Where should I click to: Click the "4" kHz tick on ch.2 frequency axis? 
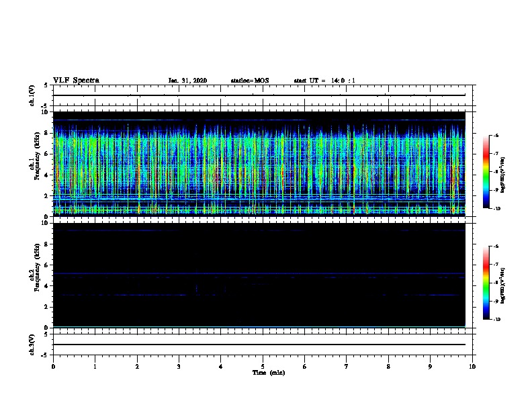[x=47, y=286]
